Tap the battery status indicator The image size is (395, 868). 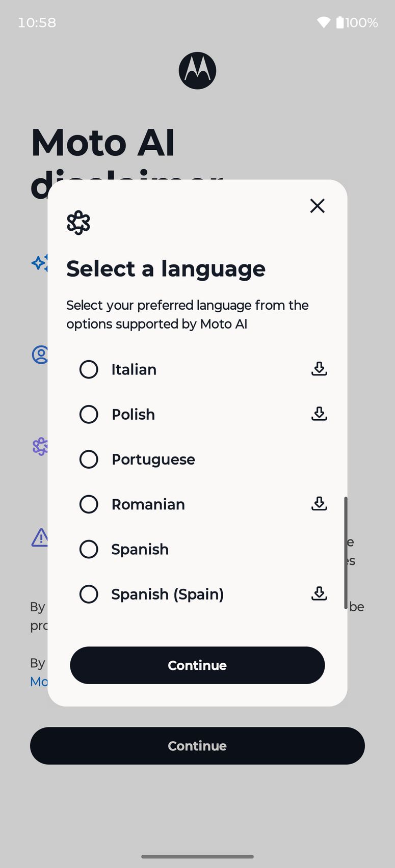[357, 22]
